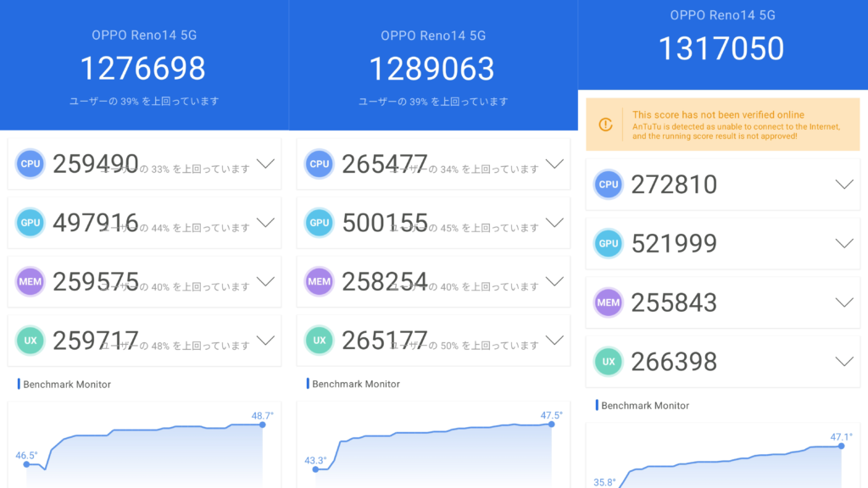Click "This score has not been verified online"
868x488 pixels.
click(718, 114)
